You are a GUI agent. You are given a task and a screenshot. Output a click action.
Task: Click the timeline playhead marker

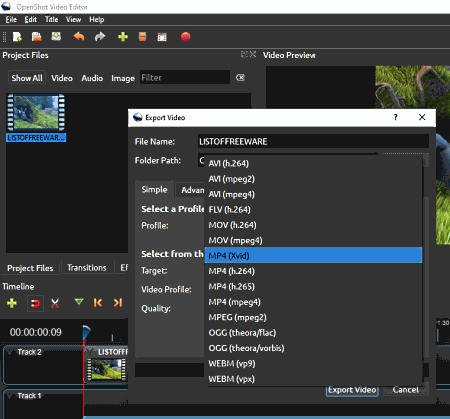[86, 334]
